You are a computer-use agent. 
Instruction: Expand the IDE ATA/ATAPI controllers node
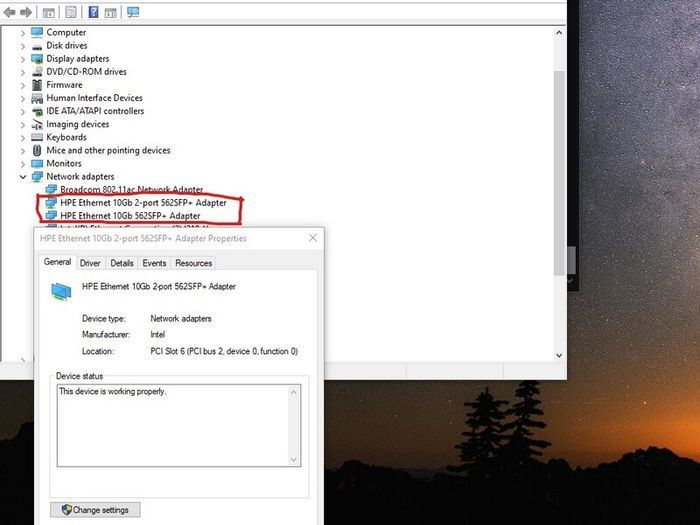point(23,111)
